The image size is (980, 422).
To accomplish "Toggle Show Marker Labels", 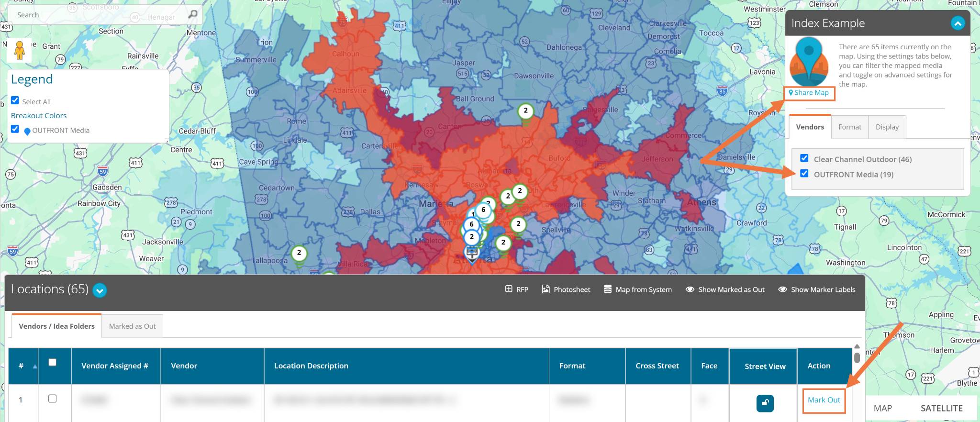I will [x=817, y=289].
